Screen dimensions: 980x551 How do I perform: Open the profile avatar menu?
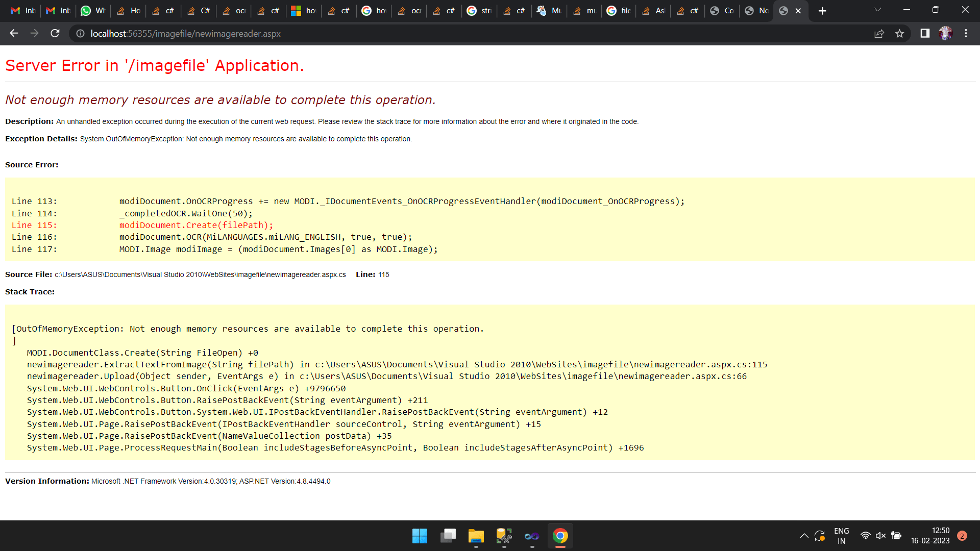[x=945, y=34]
